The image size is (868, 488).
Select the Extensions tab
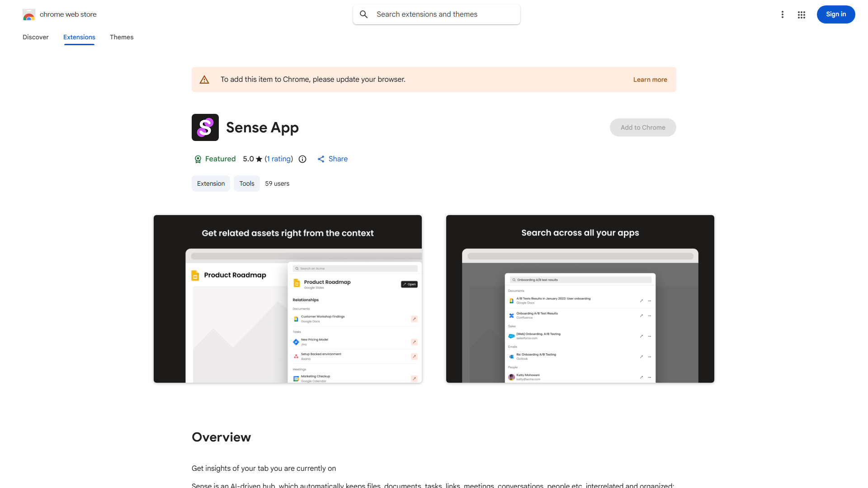(x=79, y=37)
